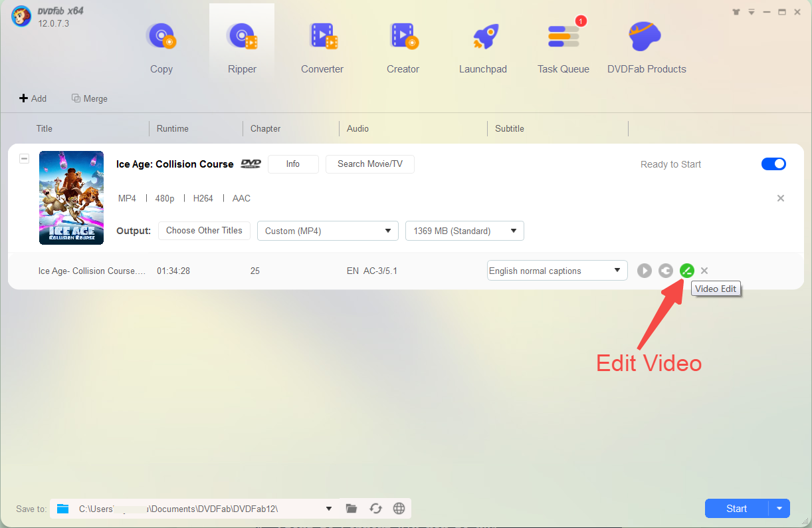The height and width of the screenshot is (528, 812).
Task: Click the Runtime column header
Action: click(x=173, y=128)
